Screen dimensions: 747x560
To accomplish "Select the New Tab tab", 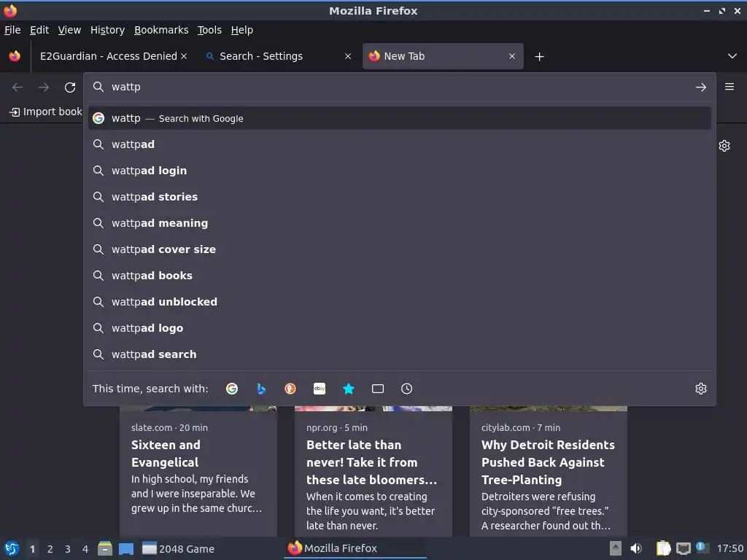I will (443, 56).
